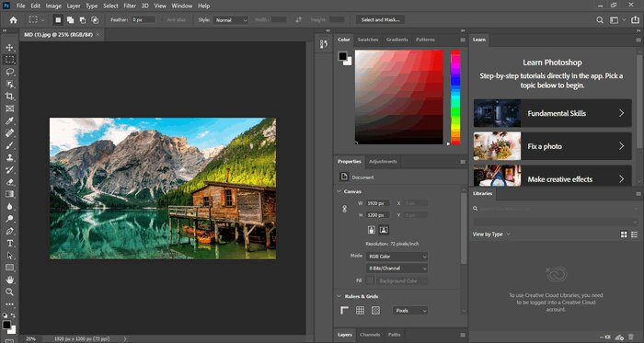Toggle rulers visibility in Rulers & Grids
Viewport: 644px width, 343px height.
point(345,311)
